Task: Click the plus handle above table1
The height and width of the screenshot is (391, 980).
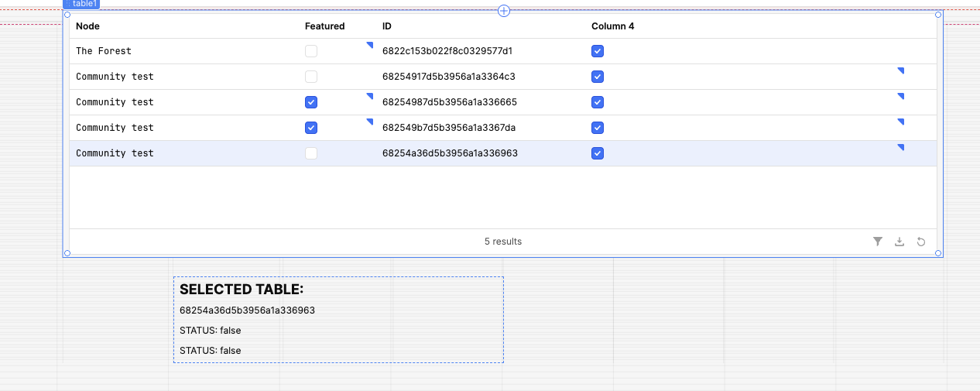Action: [504, 11]
